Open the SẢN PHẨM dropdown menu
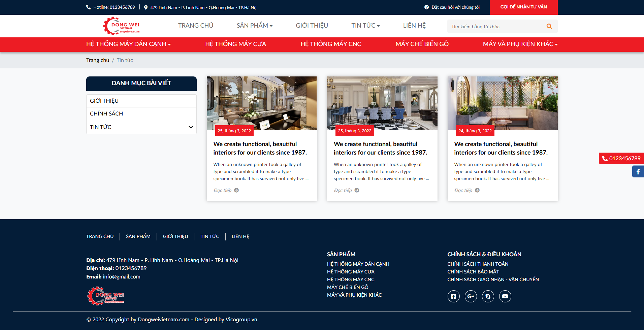644x330 pixels. point(254,26)
